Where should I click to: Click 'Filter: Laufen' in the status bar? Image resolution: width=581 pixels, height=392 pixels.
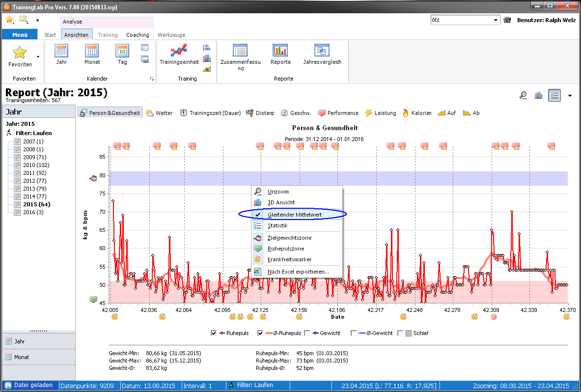coord(255,385)
